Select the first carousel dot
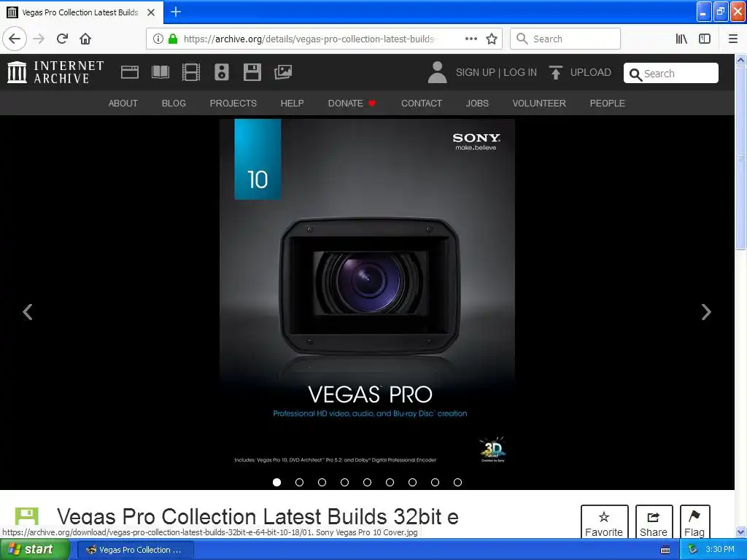 click(x=276, y=483)
